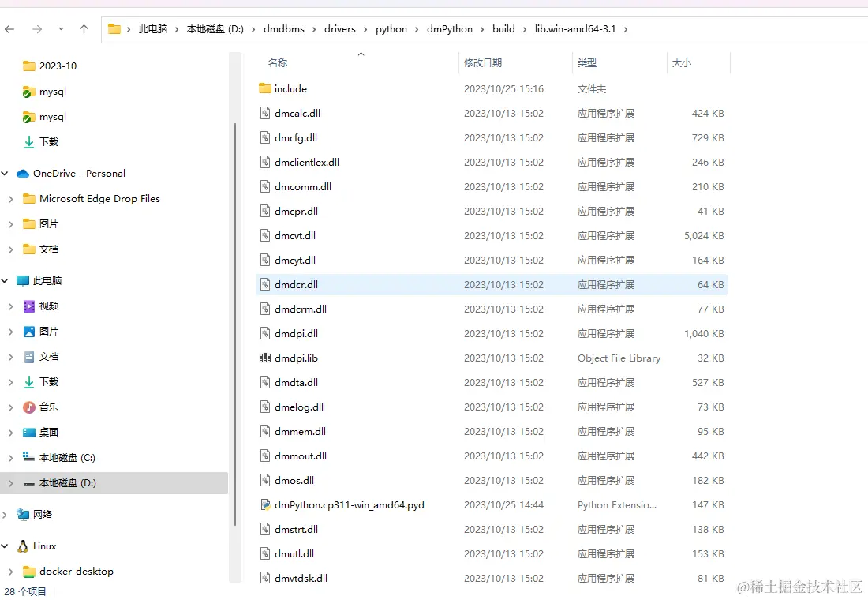Select dmcpr.dll file icon
Viewport: 868px width, 600px height.
click(265, 211)
